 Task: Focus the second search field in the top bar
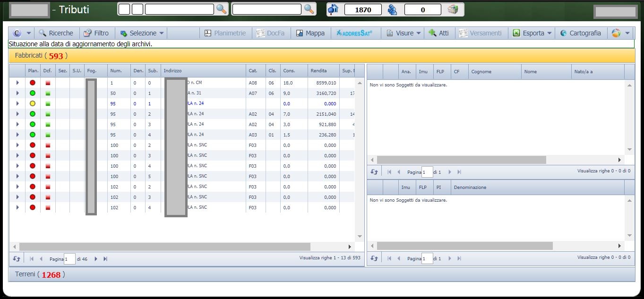tap(267, 9)
